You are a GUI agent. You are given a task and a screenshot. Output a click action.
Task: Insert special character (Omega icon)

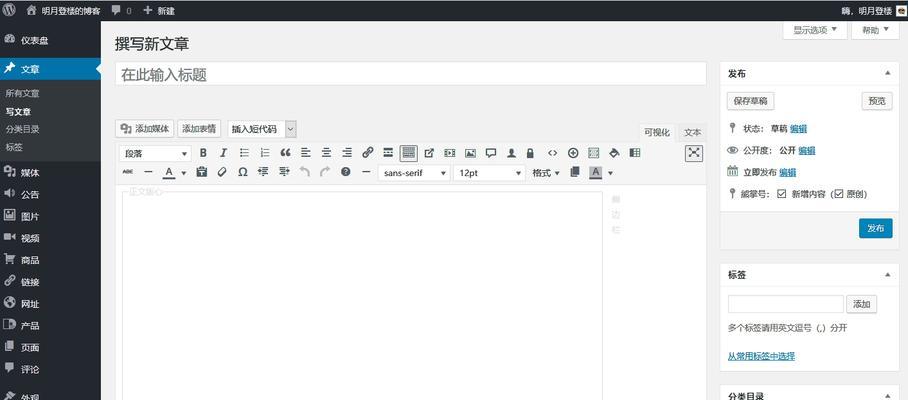[243, 172]
